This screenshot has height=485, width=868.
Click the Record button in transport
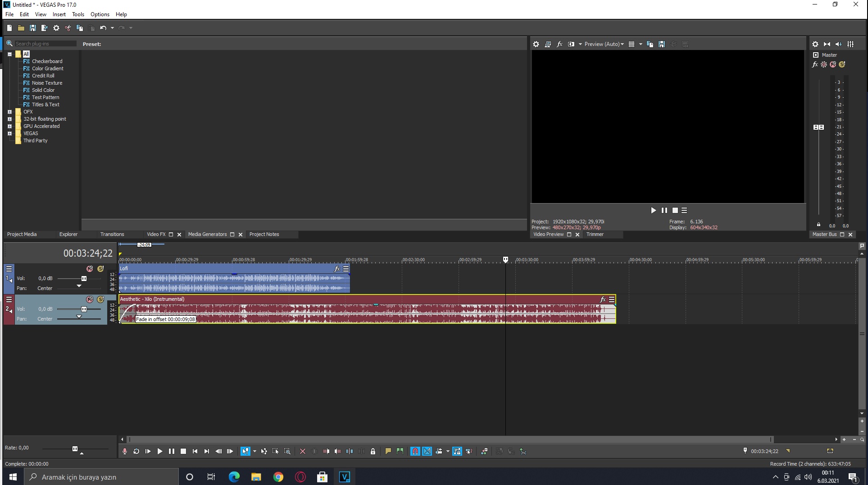125,451
